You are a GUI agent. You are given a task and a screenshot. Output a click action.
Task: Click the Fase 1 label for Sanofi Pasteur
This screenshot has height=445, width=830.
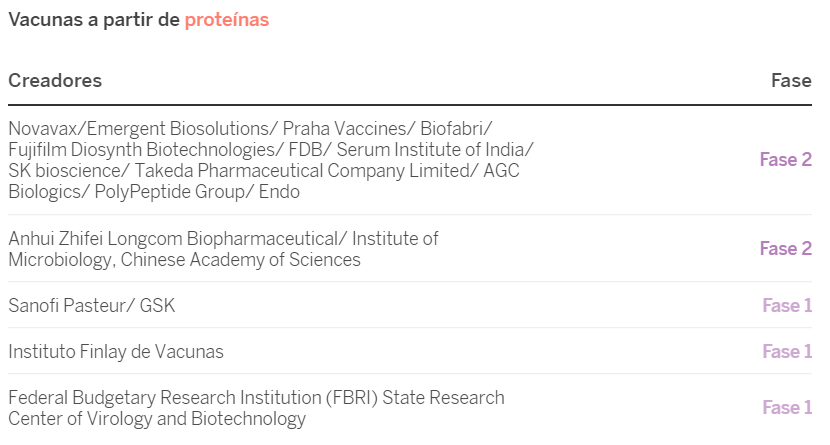tap(787, 305)
